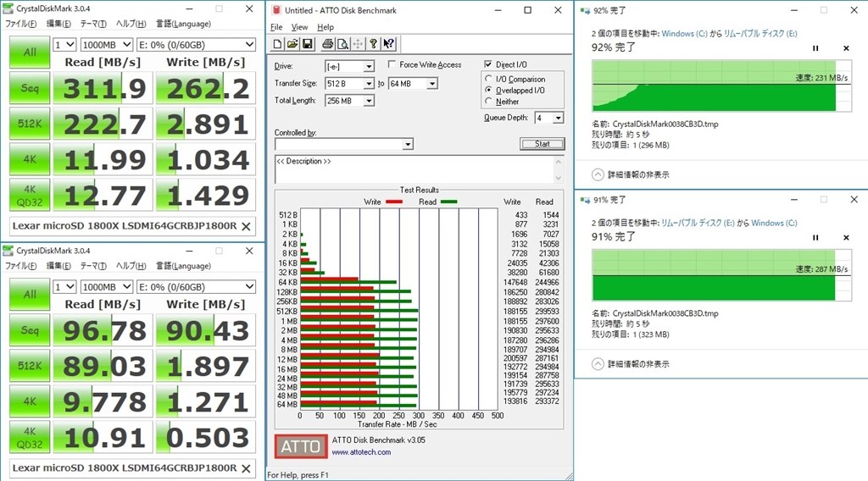Select the Overlapped I/O radio button
The width and height of the screenshot is (868, 481).
tap(488, 90)
